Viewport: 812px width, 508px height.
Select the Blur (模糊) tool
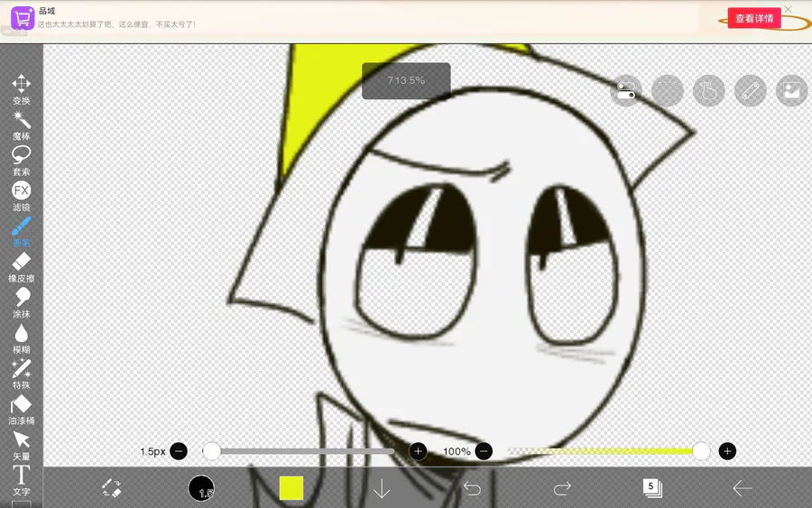point(22,339)
